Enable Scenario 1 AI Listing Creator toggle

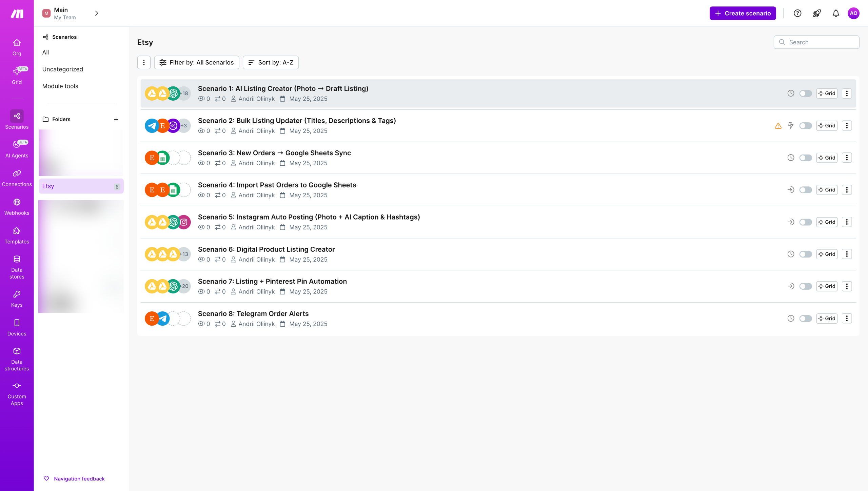click(x=805, y=94)
